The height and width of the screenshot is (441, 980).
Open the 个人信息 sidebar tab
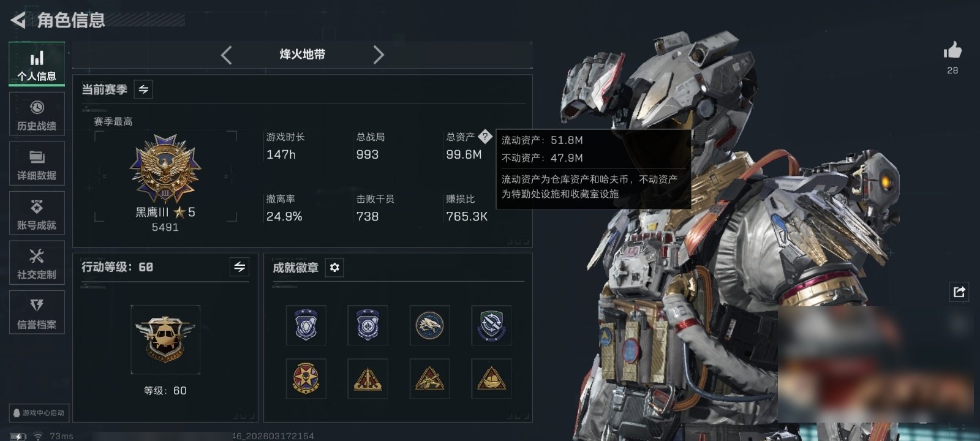click(x=37, y=64)
